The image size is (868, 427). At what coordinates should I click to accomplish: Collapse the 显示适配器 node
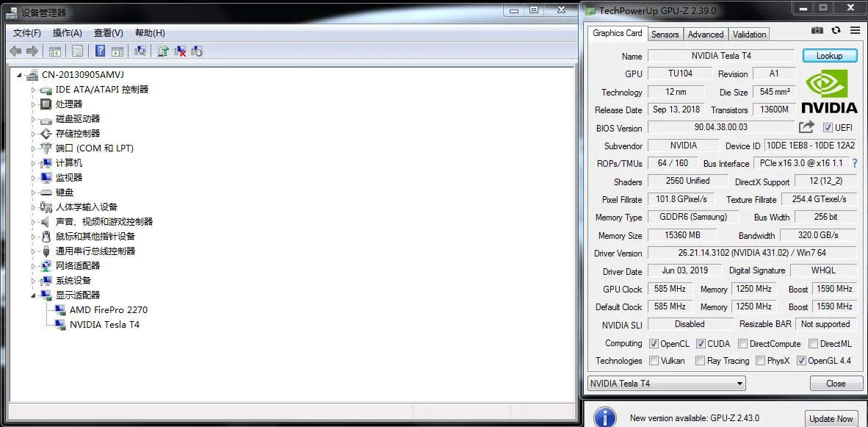click(33, 295)
